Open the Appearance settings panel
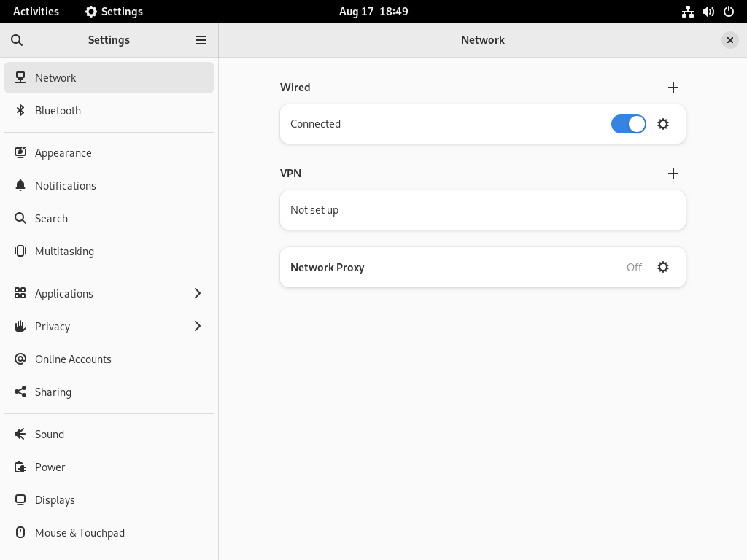This screenshot has height=560, width=747. pos(109,152)
